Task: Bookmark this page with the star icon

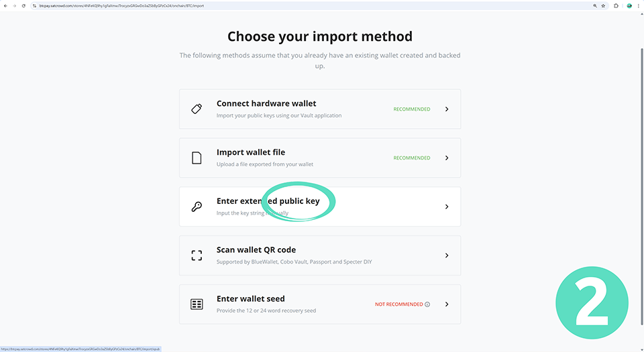Action: (604, 5)
